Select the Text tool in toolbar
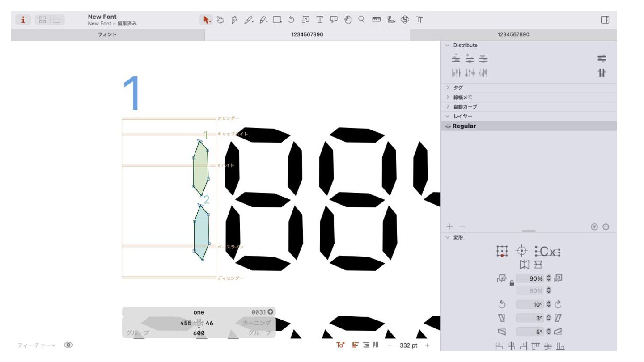 tap(320, 20)
